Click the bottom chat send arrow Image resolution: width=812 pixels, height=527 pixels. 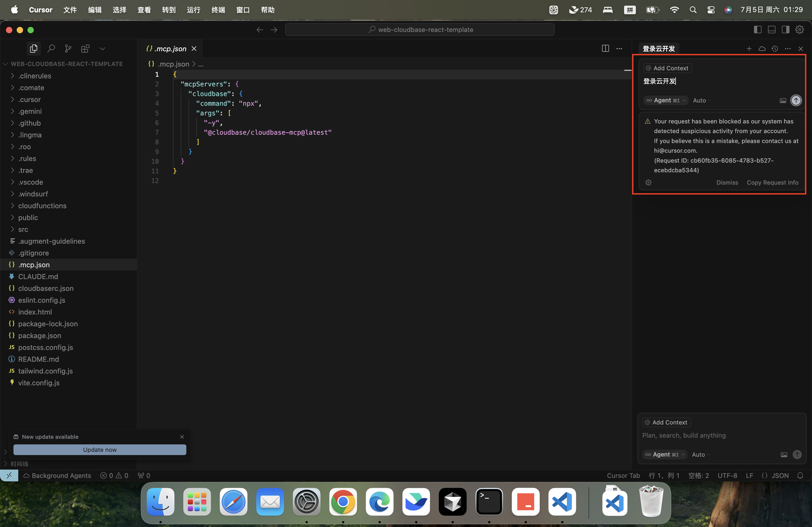(797, 454)
